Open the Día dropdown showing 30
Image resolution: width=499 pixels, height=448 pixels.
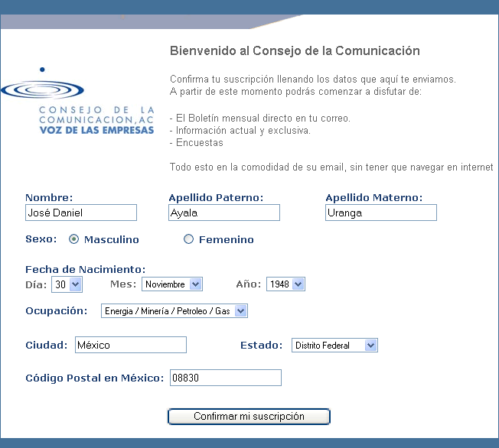tap(67, 284)
